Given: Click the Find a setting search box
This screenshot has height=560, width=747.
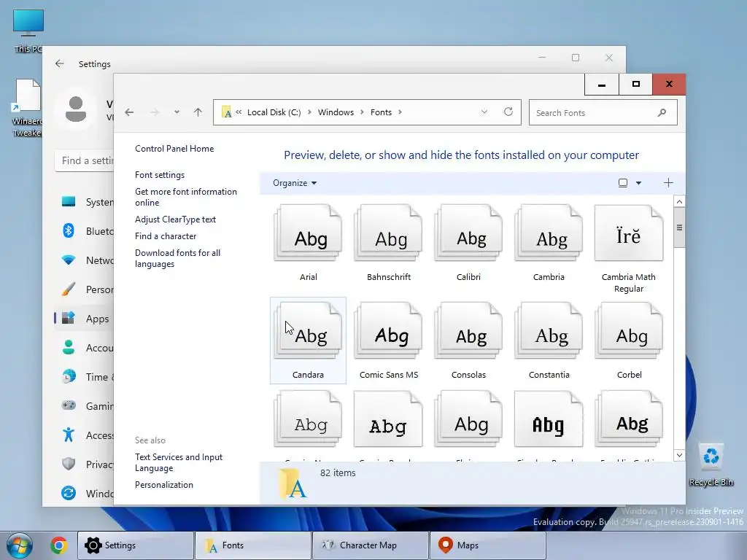Looking at the screenshot, I should click(85, 160).
